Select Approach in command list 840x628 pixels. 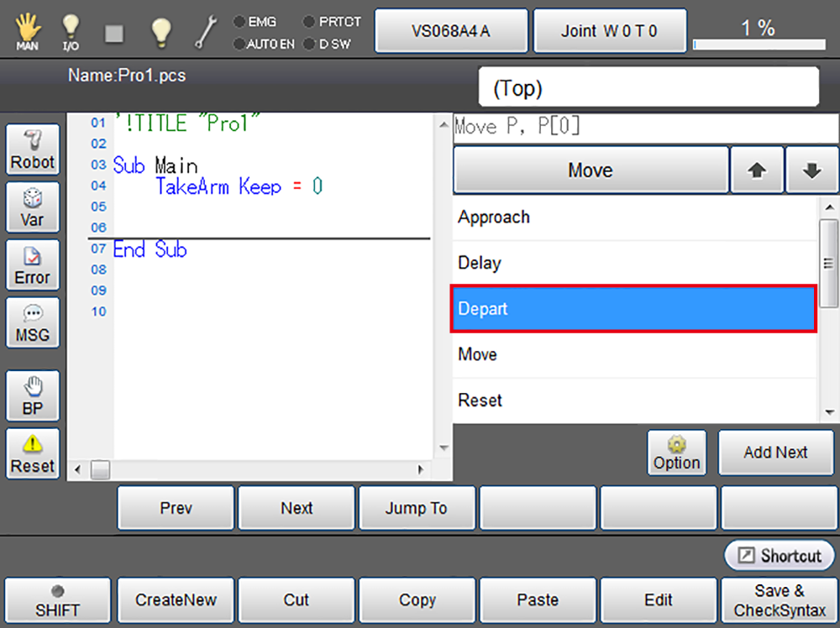click(634, 217)
